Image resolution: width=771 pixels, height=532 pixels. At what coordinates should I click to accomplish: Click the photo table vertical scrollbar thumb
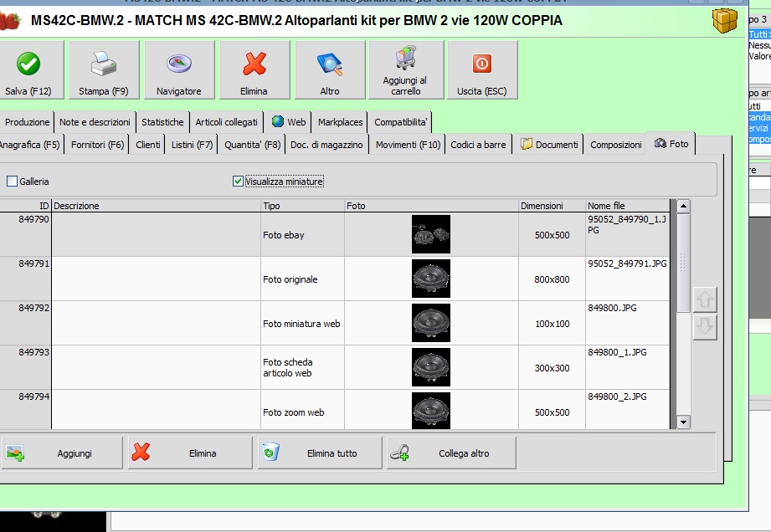[683, 263]
